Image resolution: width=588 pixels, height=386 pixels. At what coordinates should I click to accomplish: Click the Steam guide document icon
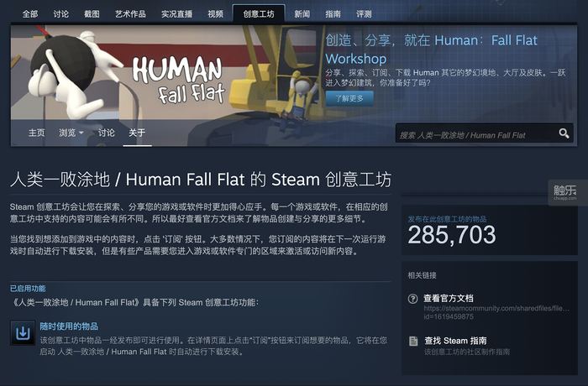click(413, 341)
